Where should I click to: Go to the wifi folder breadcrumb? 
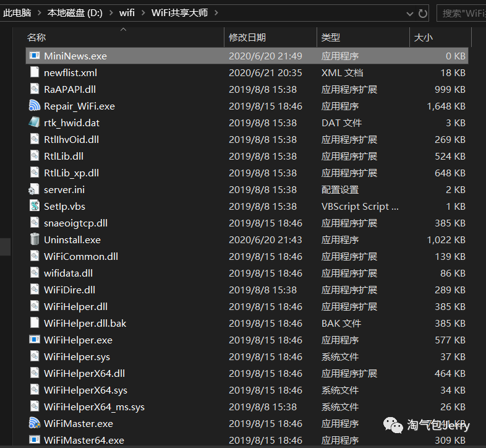[127, 13]
